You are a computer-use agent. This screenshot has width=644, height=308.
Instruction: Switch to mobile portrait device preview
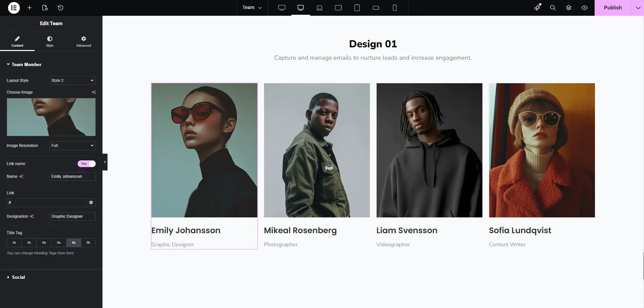[395, 8]
